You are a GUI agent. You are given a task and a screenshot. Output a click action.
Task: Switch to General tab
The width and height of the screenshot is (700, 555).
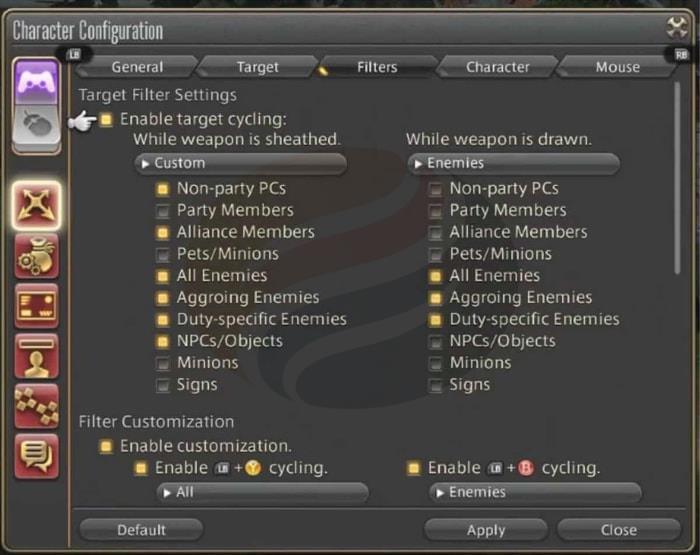pos(137,67)
